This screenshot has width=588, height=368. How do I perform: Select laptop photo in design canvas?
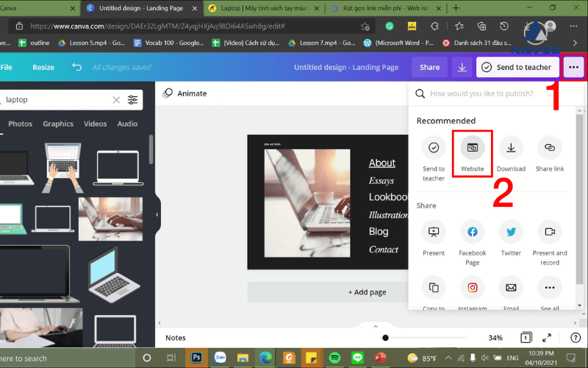pyautogui.click(x=307, y=203)
